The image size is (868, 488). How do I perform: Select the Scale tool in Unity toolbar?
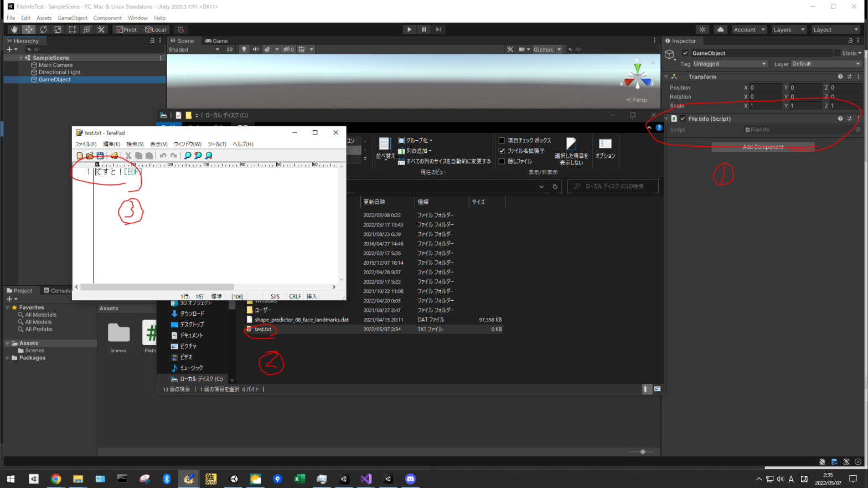tap(58, 29)
